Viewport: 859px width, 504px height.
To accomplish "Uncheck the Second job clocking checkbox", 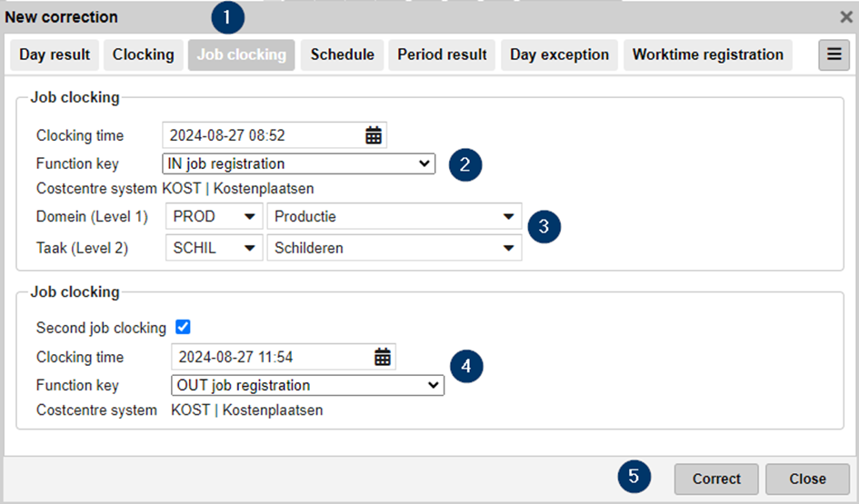I will (x=183, y=327).
